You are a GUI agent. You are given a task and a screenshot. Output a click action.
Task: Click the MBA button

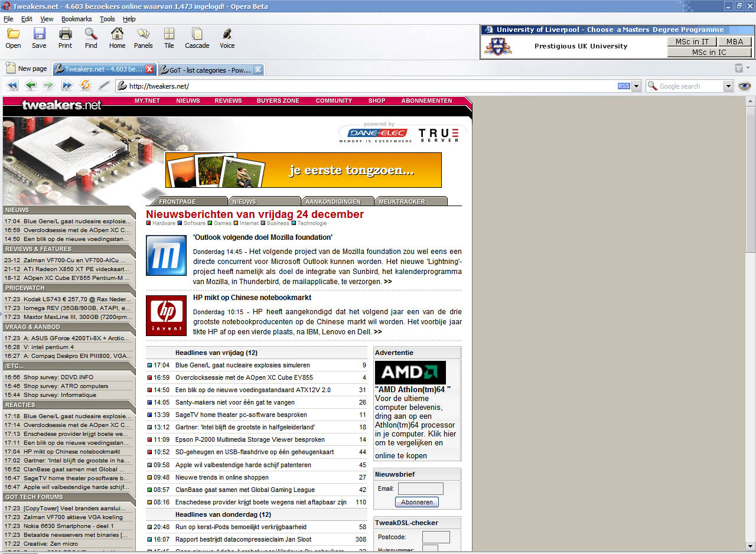coord(735,41)
